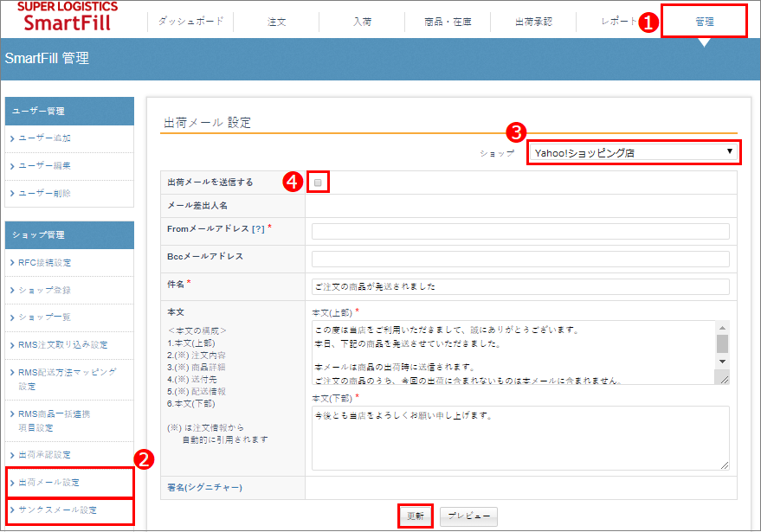Image resolution: width=761 pixels, height=532 pixels.
Task: Enable the 出荷メールを送信する checkbox
Action: click(319, 183)
